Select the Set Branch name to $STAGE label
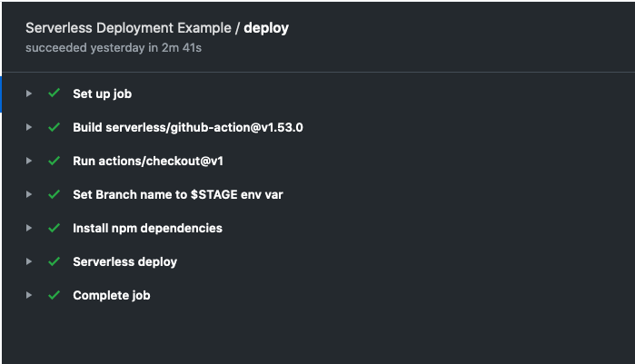Screen dimensions: 635x364 pos(171,194)
